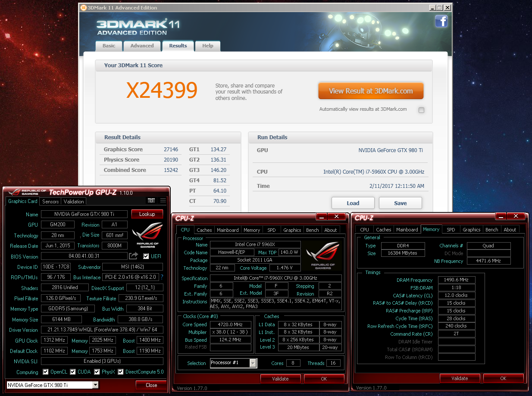Screen dimensions: 532x396
Task: Open the Advanced tab in 3DMark 11
Action: pos(142,46)
